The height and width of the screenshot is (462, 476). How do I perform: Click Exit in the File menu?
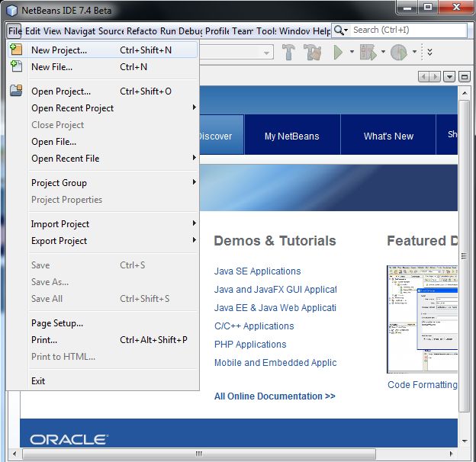pyautogui.click(x=103, y=381)
